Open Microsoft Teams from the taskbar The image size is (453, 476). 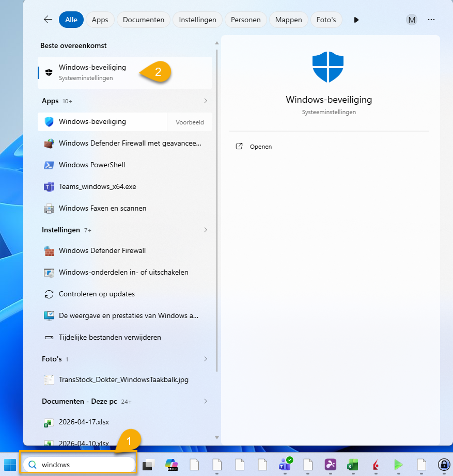click(285, 464)
